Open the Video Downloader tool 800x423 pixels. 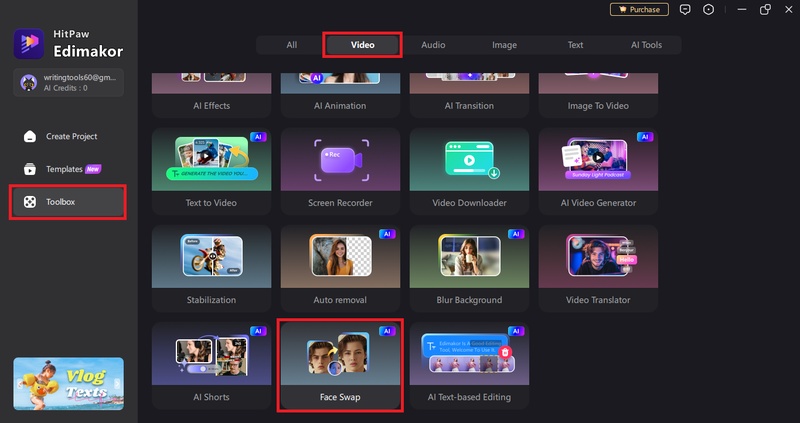coord(469,171)
